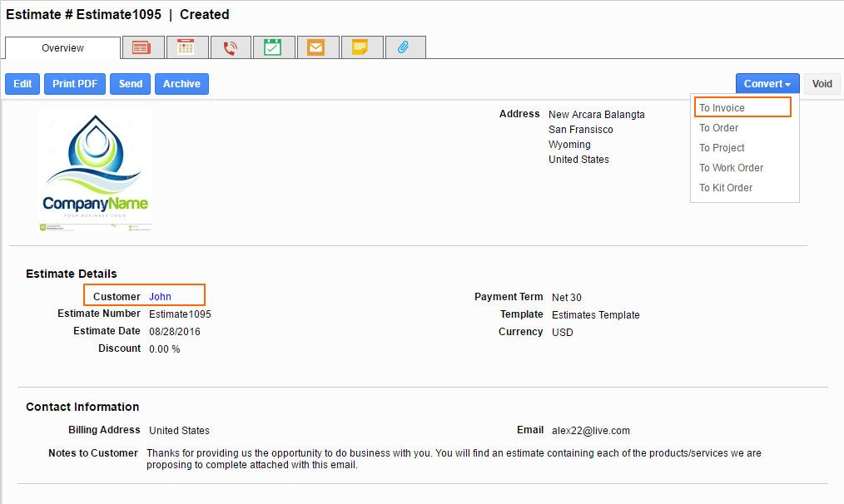Click payment term Net 30
This screenshot has height=504, width=844.
[x=566, y=298]
